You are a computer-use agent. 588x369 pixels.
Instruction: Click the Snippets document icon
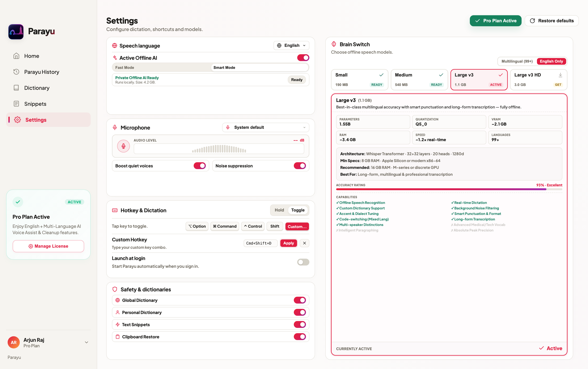point(16,104)
